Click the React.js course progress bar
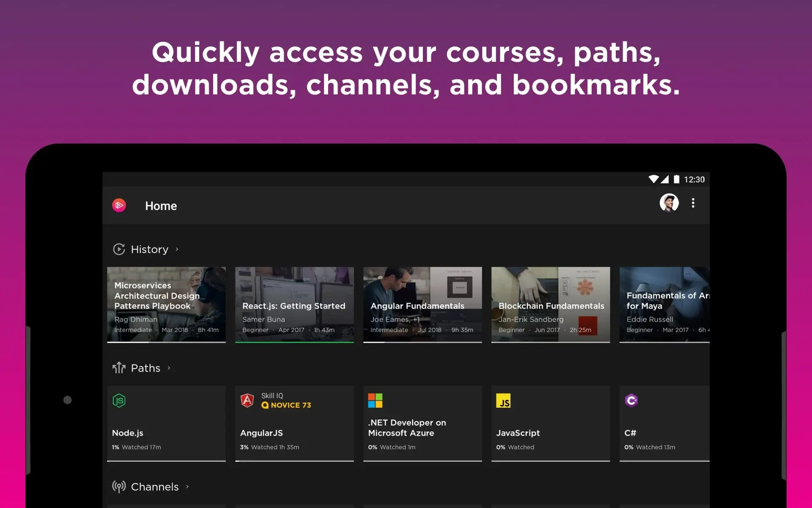 point(294,341)
